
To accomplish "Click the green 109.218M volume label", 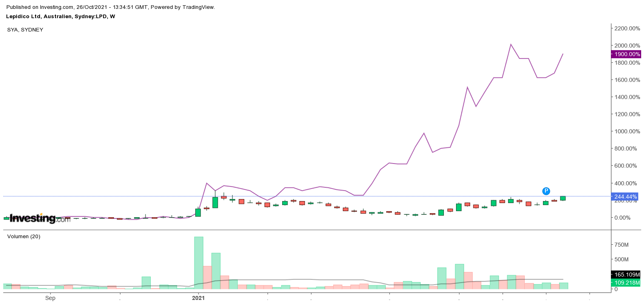I will 626,283.
